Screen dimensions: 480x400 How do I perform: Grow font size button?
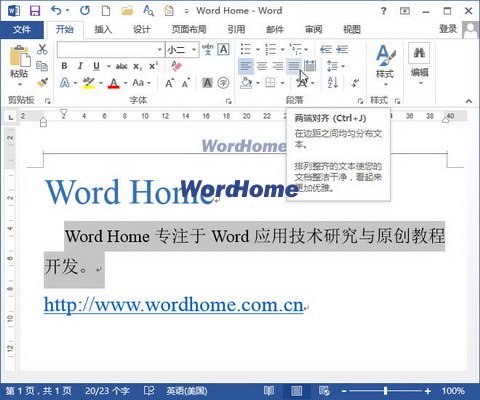point(169,83)
